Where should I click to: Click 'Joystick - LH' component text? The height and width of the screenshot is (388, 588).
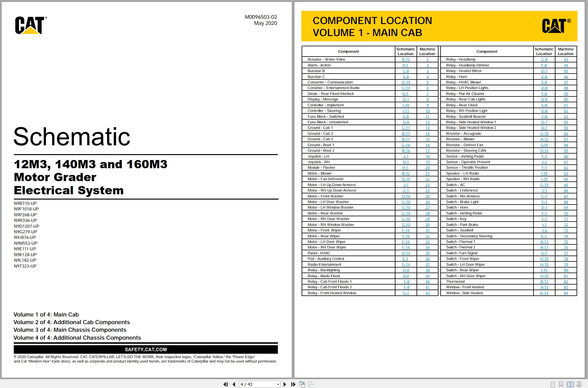click(318, 156)
